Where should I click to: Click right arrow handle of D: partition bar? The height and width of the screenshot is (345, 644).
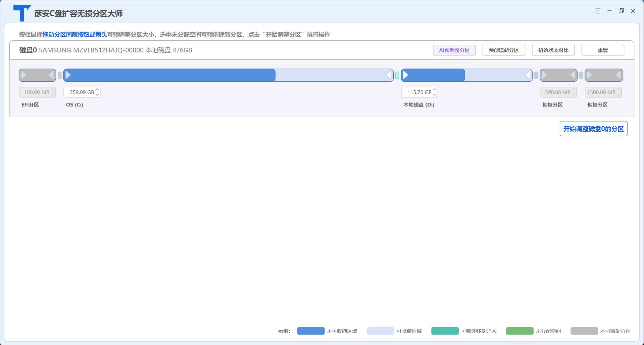(528, 75)
